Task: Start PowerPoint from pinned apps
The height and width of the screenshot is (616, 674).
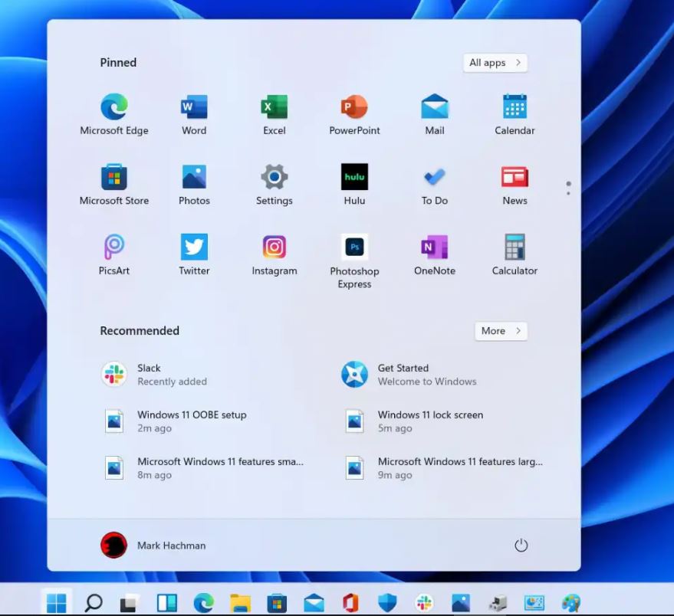Action: click(354, 114)
